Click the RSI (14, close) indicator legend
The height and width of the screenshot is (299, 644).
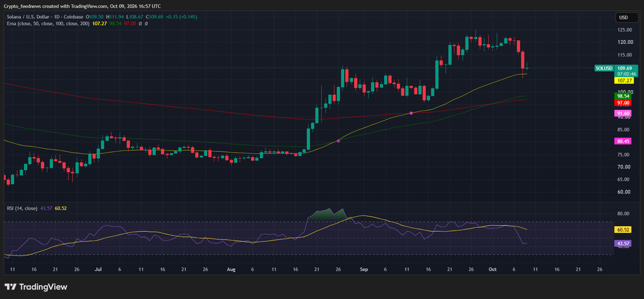tap(22, 208)
